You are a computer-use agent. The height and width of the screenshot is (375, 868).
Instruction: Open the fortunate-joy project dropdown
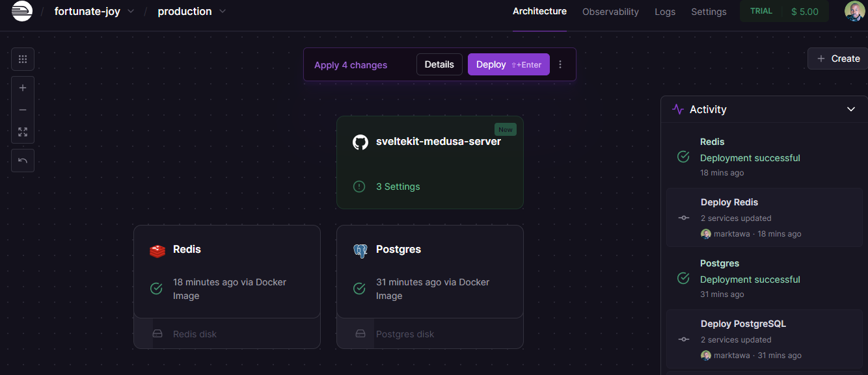(129, 11)
